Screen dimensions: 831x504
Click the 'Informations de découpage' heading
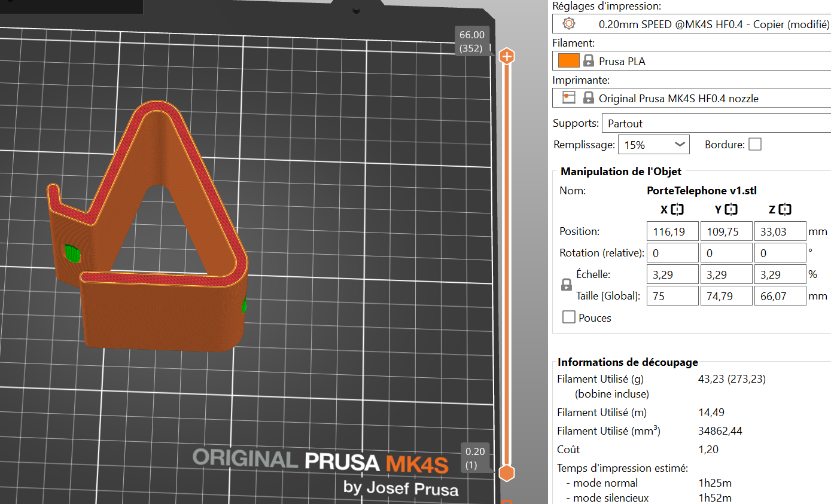click(628, 362)
